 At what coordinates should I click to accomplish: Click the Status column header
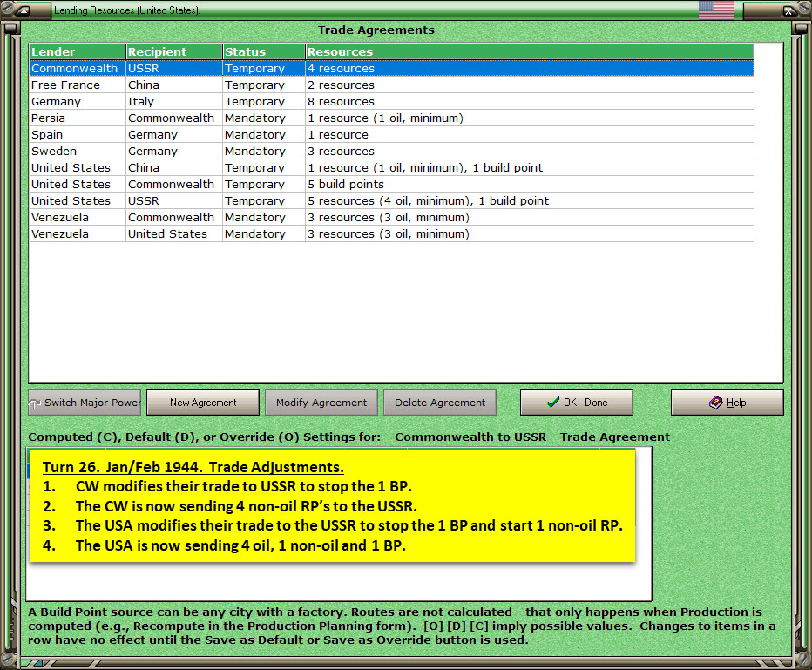click(264, 51)
